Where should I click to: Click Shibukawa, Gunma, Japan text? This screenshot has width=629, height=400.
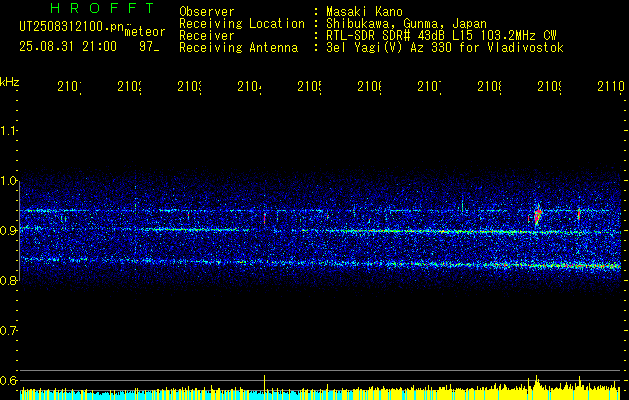[406, 24]
